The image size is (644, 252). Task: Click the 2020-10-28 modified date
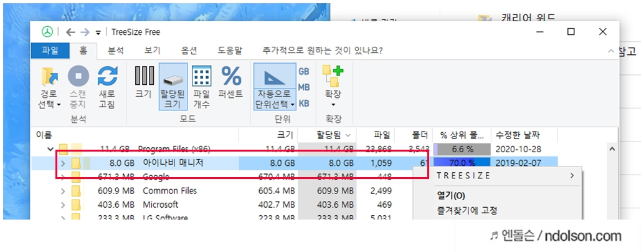coord(517,149)
